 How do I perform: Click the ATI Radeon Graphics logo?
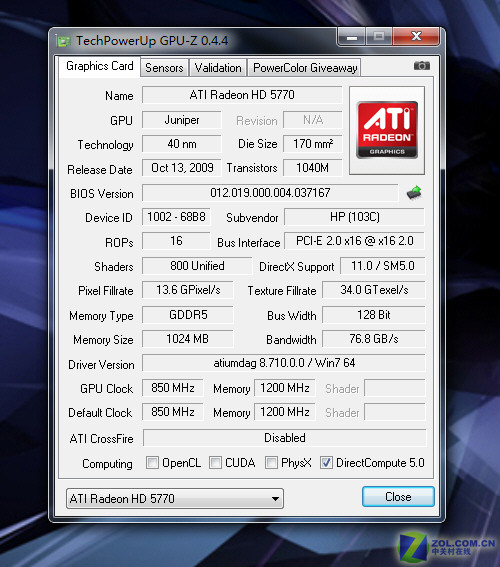pyautogui.click(x=387, y=130)
